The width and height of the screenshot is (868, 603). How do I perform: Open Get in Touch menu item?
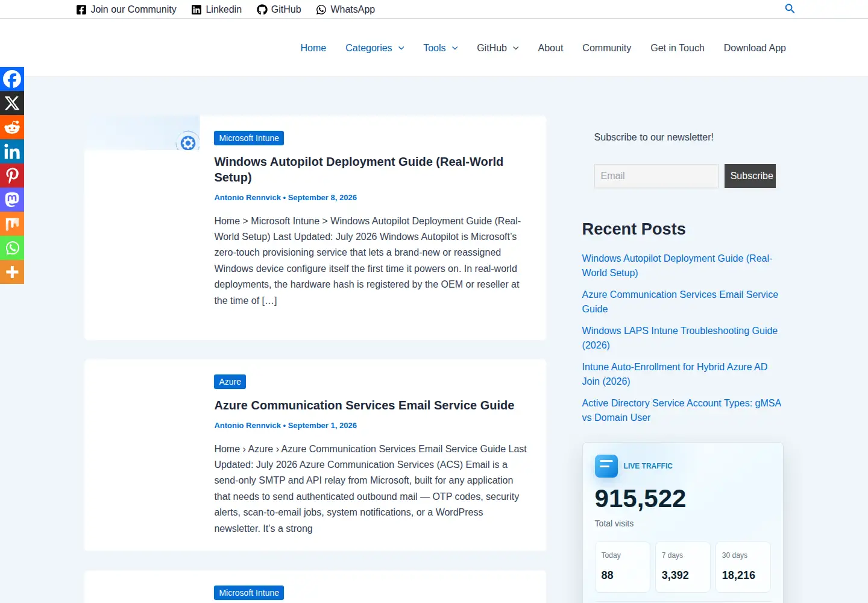coord(678,48)
